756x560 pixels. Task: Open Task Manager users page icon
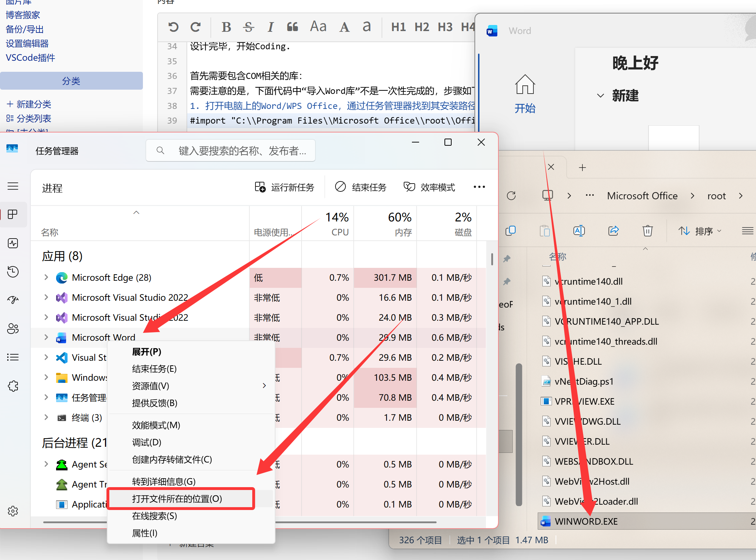coord(13,329)
